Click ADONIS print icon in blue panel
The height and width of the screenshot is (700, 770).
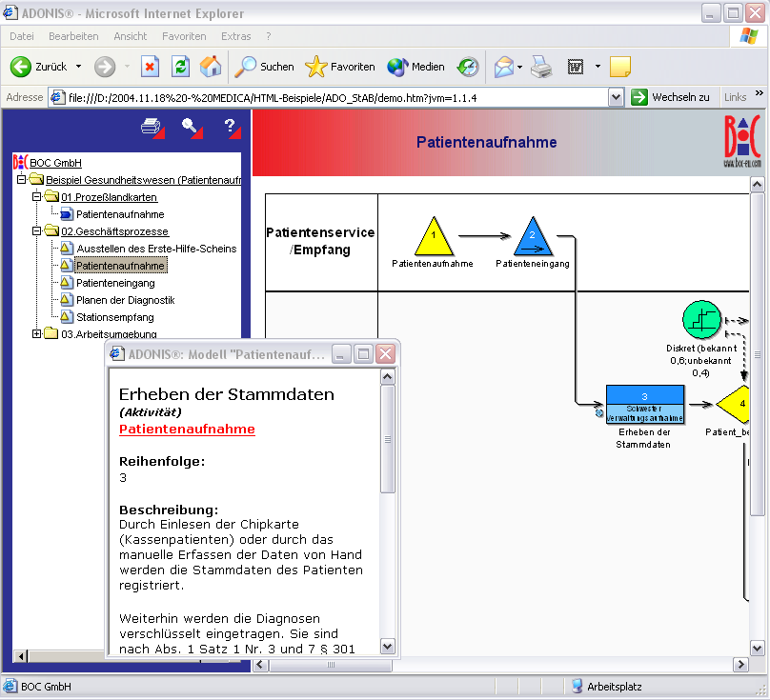pyautogui.click(x=152, y=128)
